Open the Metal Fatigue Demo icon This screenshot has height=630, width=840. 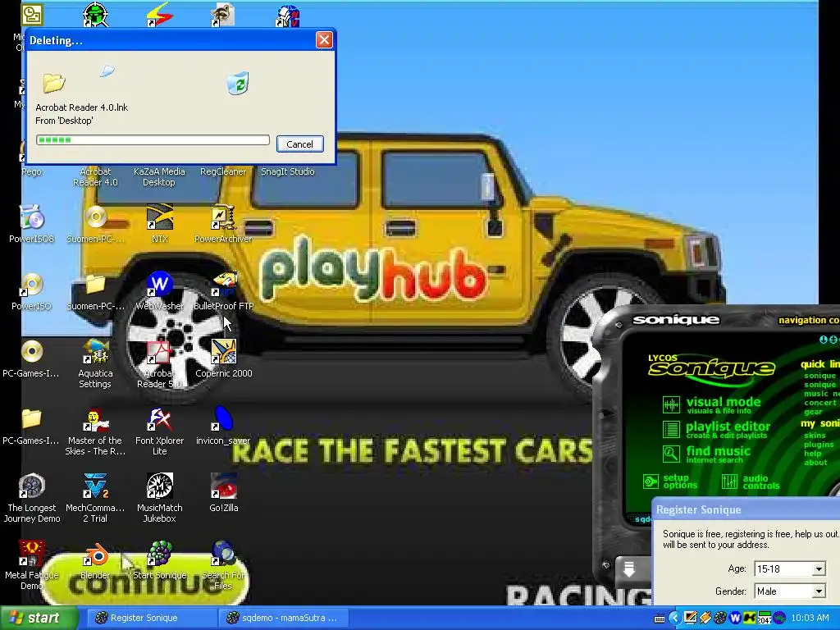32,565
